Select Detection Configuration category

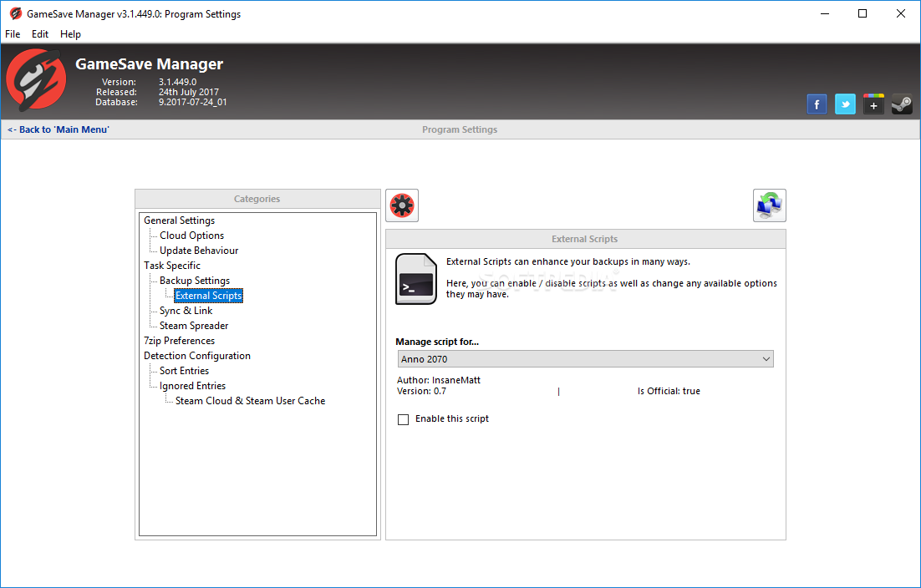click(x=196, y=356)
